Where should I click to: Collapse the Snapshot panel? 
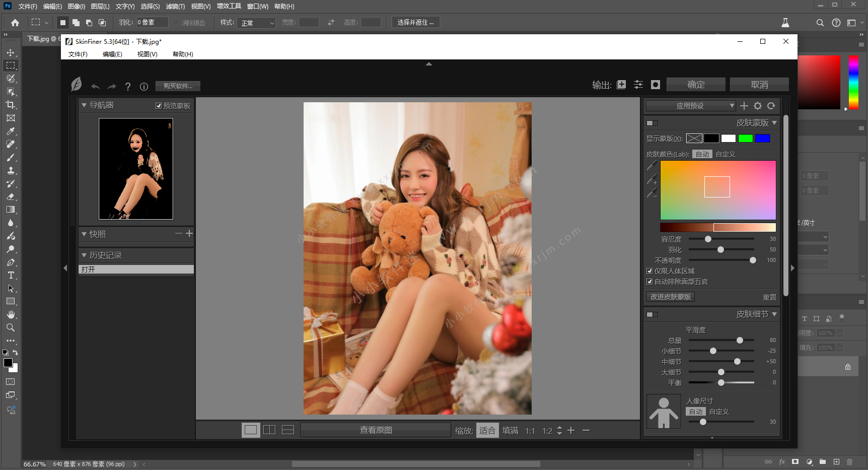tap(84, 234)
